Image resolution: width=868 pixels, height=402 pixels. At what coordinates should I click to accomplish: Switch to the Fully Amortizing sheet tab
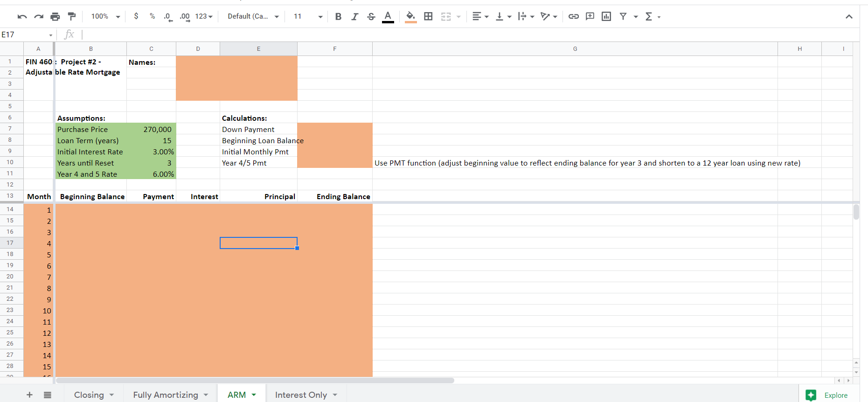166,395
